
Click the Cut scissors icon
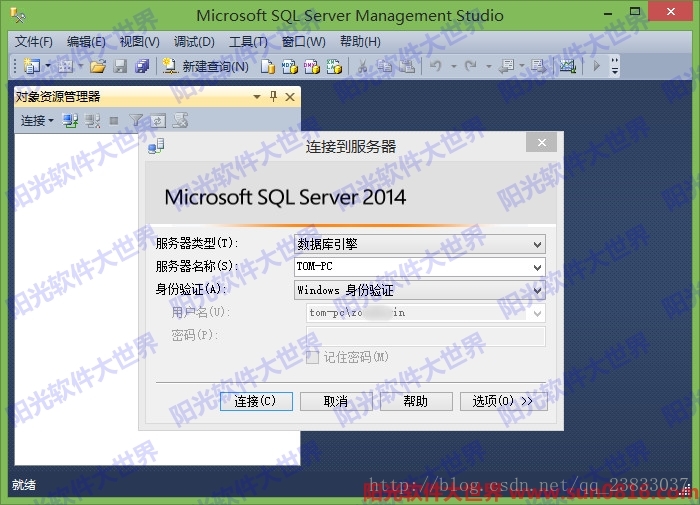[362, 67]
